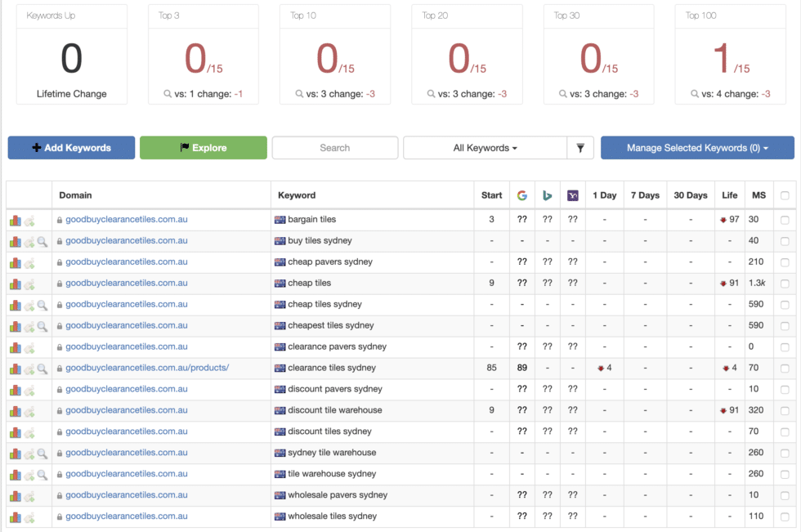
Task: Open the domain link for wholesale pavers sydney
Action: tap(126, 494)
